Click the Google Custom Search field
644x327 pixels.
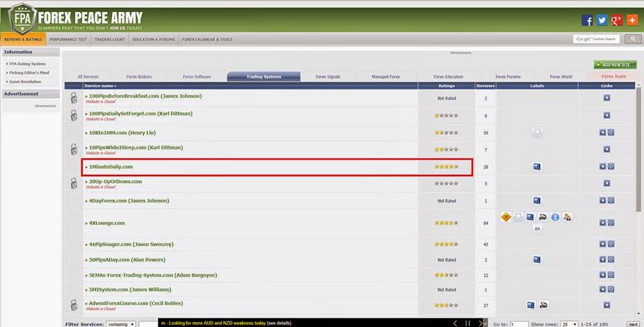pos(596,39)
